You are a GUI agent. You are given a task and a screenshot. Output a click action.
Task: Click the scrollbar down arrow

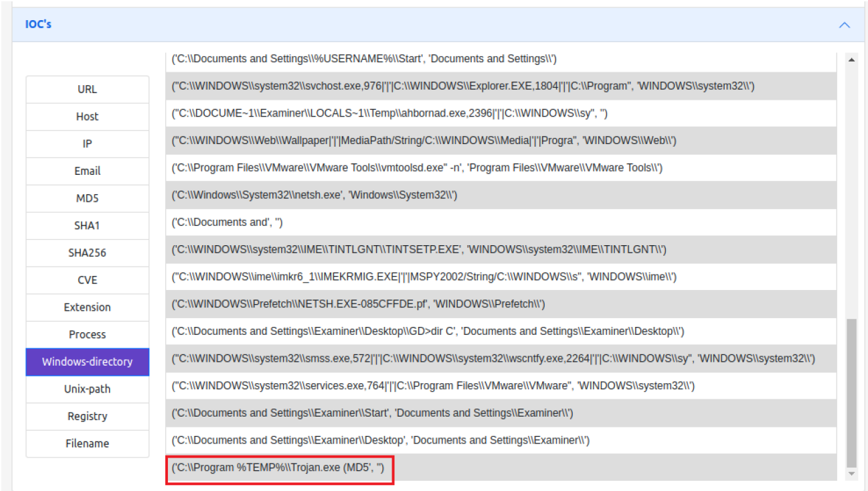click(x=851, y=474)
